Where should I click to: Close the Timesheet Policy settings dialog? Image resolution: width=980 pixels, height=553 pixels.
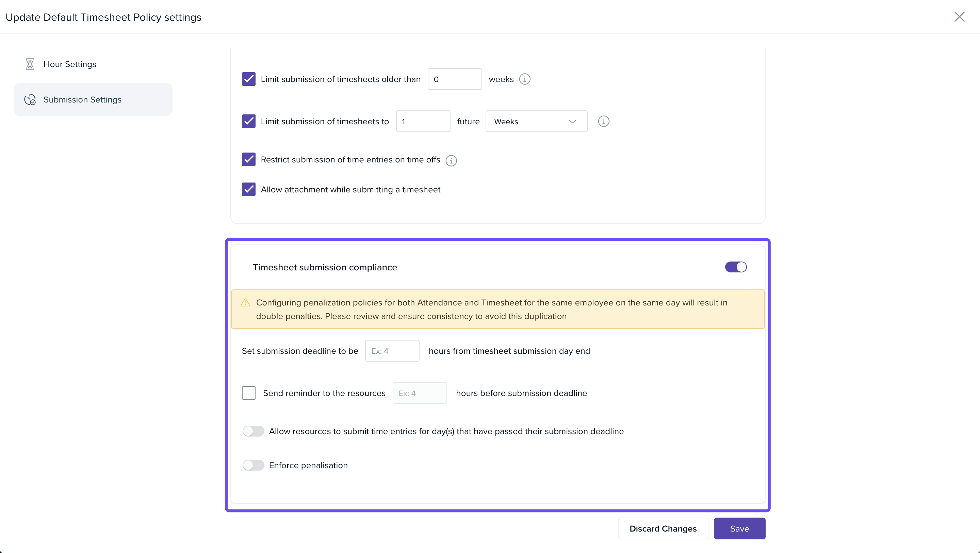coord(959,17)
